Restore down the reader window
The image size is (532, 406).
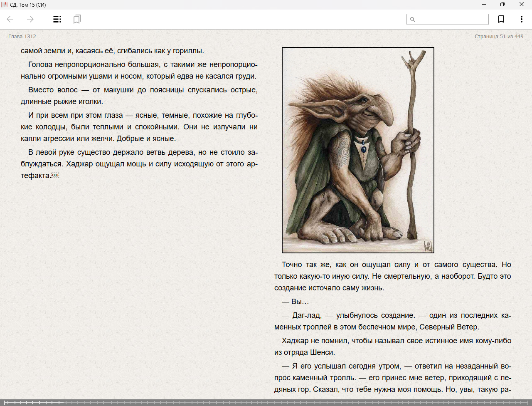502,5
